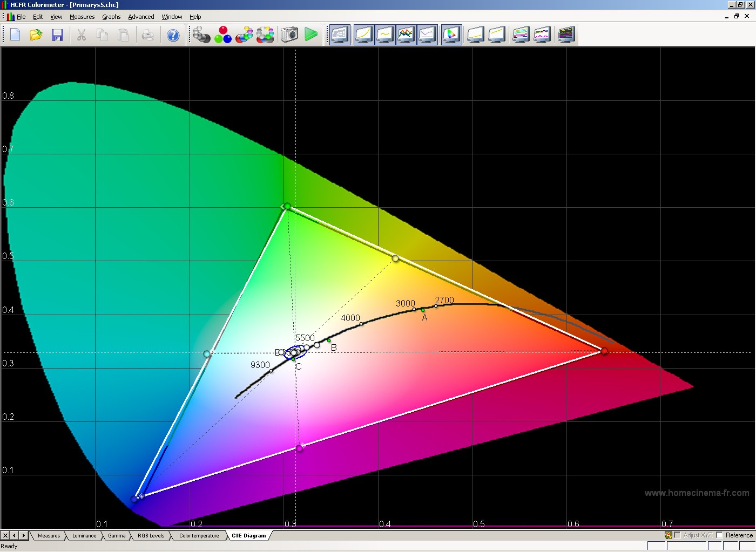
Task: Click the yellow secondary point on the gamut triangle
Action: (x=395, y=258)
